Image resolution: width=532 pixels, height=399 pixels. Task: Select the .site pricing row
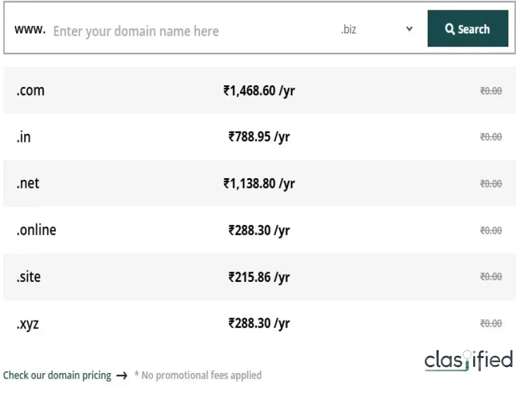click(258, 277)
